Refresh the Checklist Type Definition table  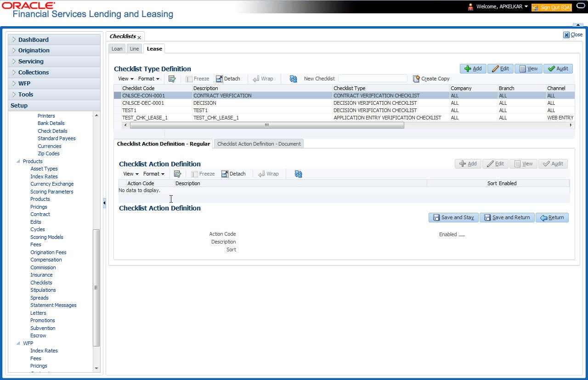click(x=293, y=79)
